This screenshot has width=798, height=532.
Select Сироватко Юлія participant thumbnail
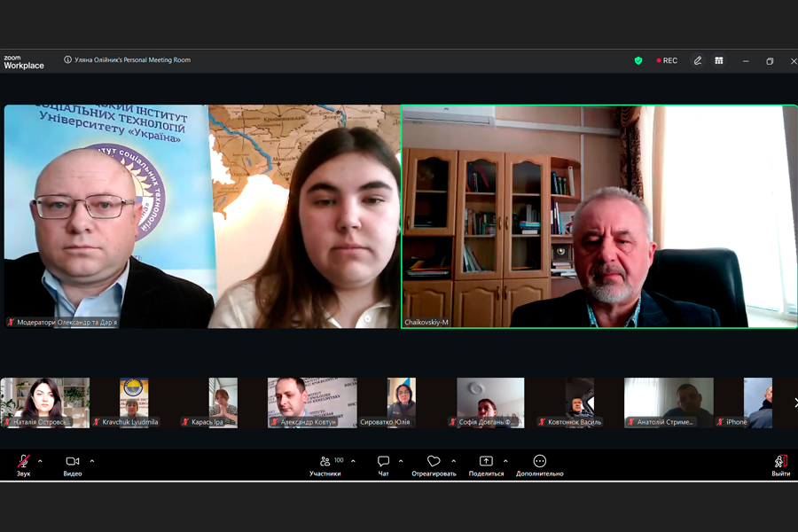402,403
